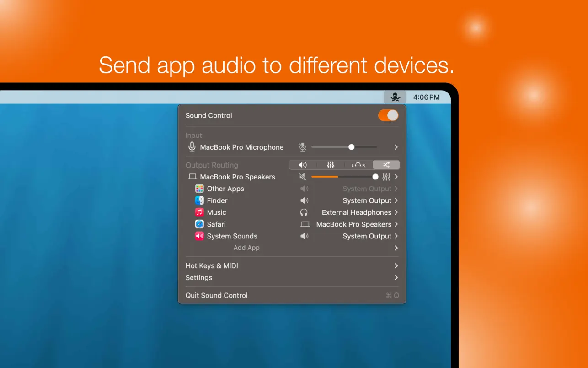Click the microphone icon beside MacBook Pro Microphone
The width and height of the screenshot is (588, 368).
click(x=192, y=147)
